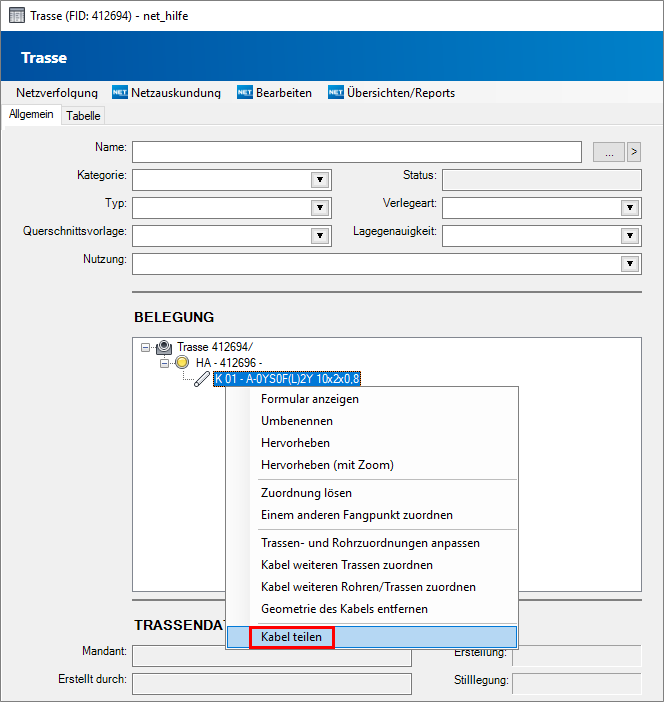Click the arrow button right of Name
Screen dimensions: 664x702
(x=633, y=152)
